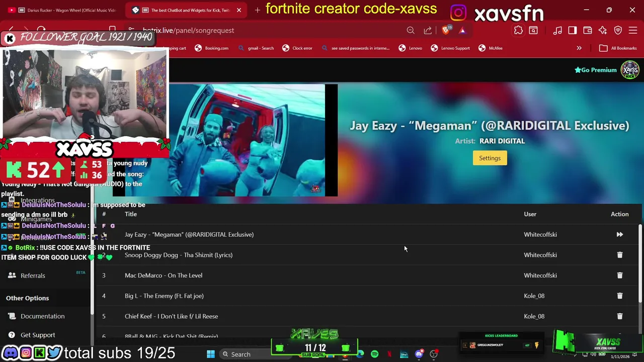
Task: Toggle the browser sidebar panel icon
Action: 573,30
